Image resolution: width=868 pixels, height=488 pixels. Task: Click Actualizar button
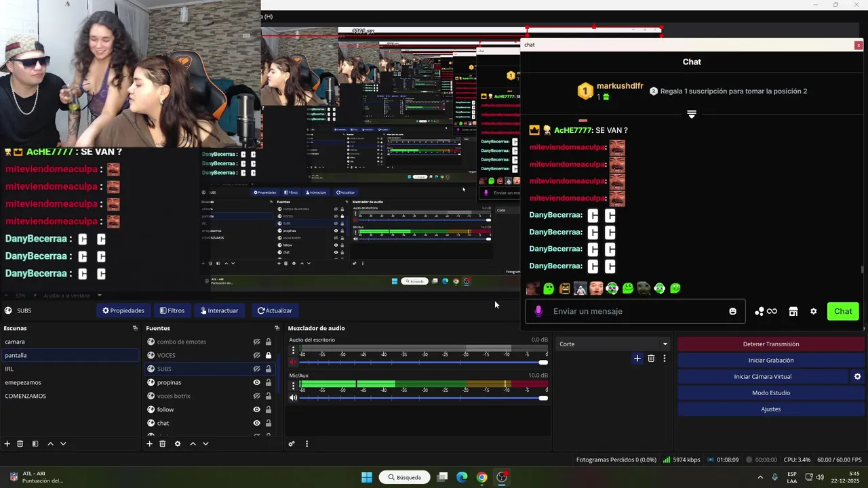[275, 310]
